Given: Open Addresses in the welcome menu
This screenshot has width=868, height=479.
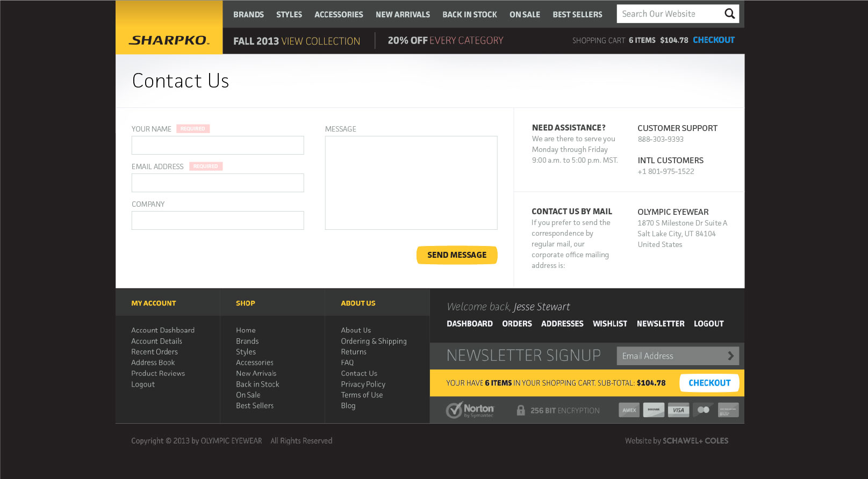Looking at the screenshot, I should pyautogui.click(x=562, y=324).
